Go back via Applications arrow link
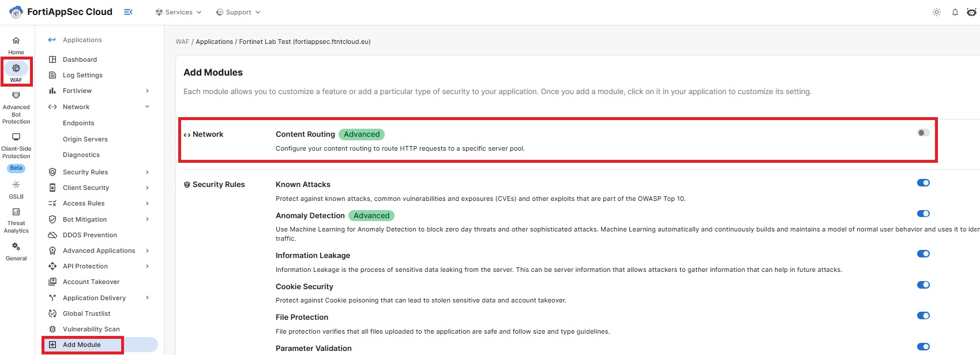 [75, 40]
